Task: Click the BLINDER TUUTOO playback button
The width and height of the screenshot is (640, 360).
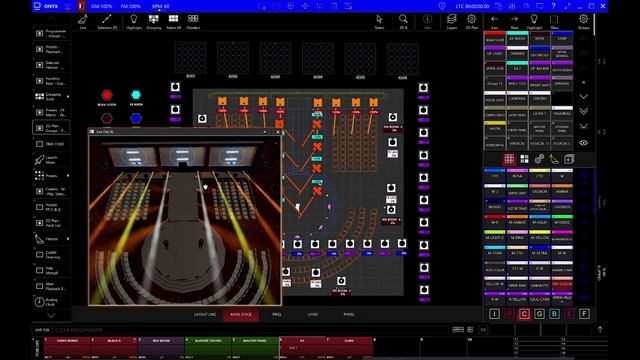Action: (x=208, y=348)
